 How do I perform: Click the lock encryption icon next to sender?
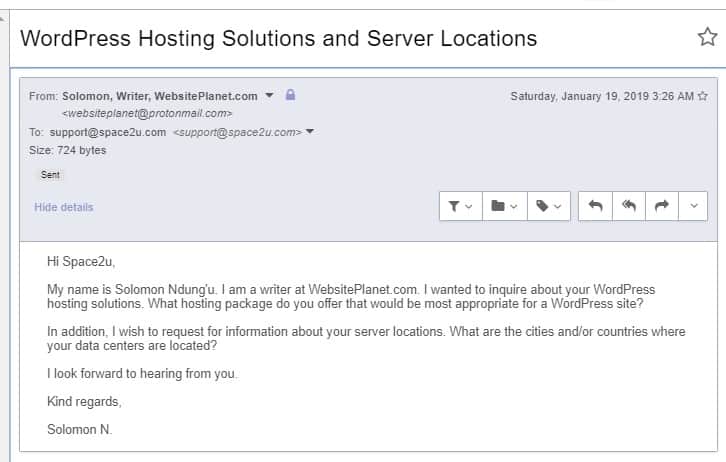coord(290,95)
